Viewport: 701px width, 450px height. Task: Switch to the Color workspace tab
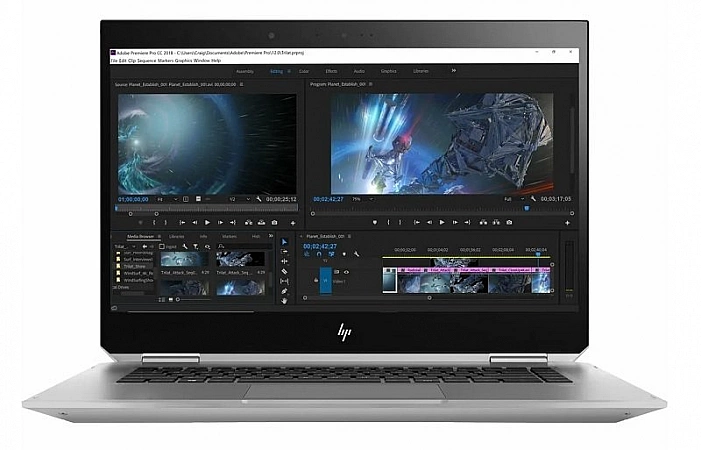click(304, 71)
